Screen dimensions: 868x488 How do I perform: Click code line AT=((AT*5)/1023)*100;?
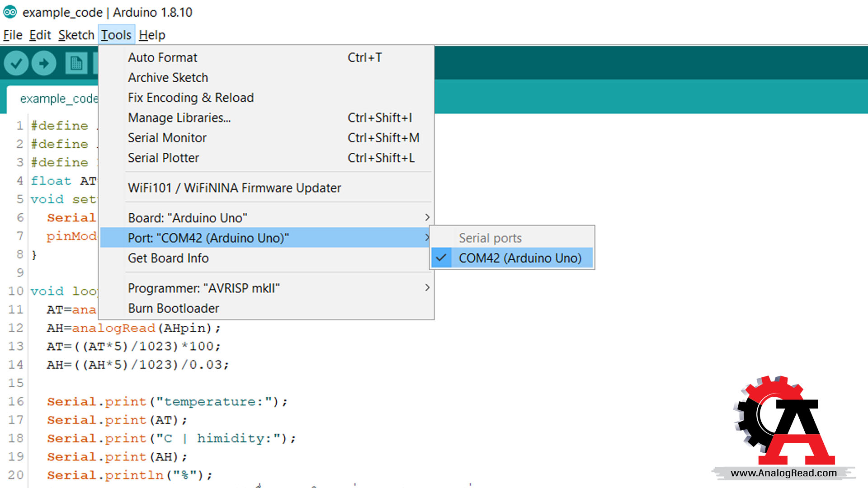134,347
